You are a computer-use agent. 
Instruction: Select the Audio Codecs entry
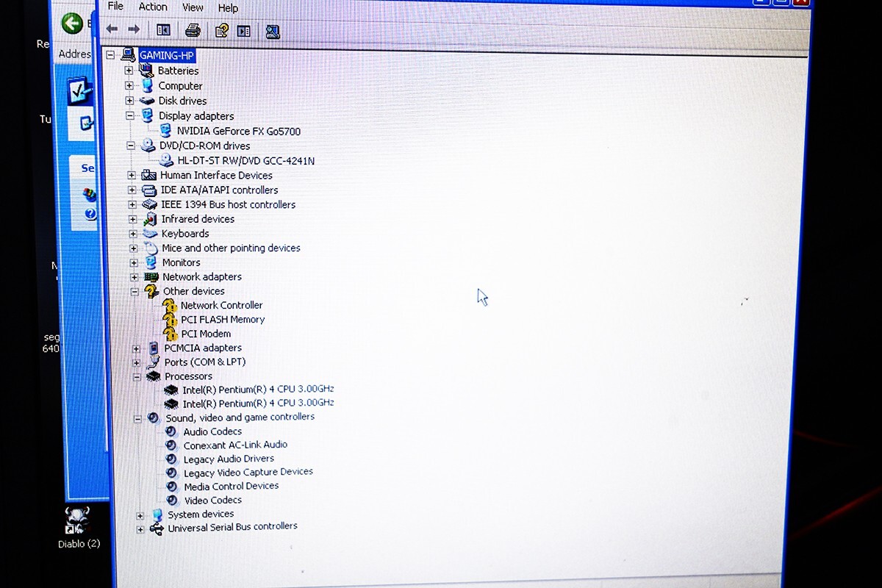point(212,431)
